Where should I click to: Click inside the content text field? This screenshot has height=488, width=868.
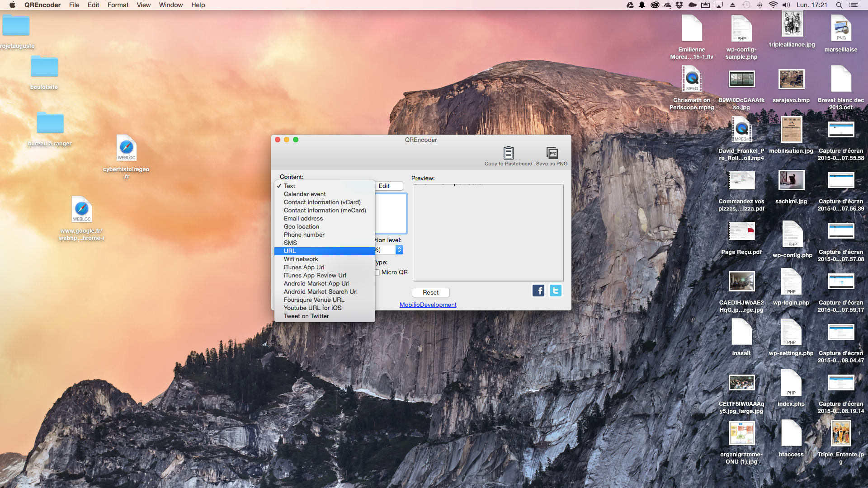point(391,213)
